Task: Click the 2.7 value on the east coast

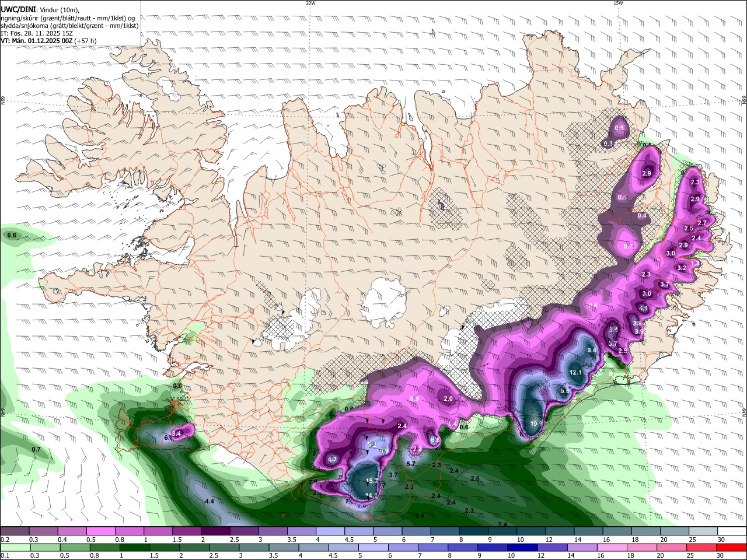Action: click(x=702, y=223)
